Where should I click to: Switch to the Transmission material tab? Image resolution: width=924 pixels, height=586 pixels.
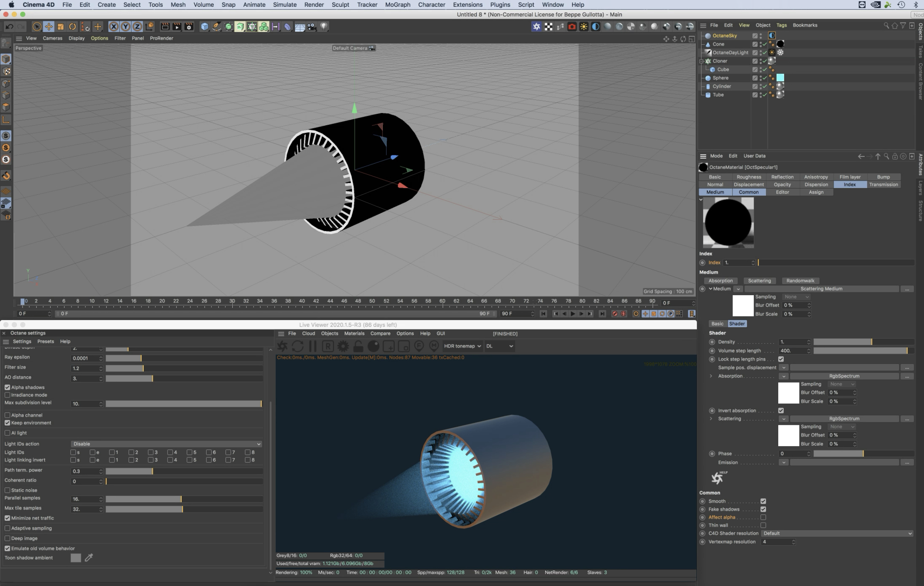[x=883, y=185]
